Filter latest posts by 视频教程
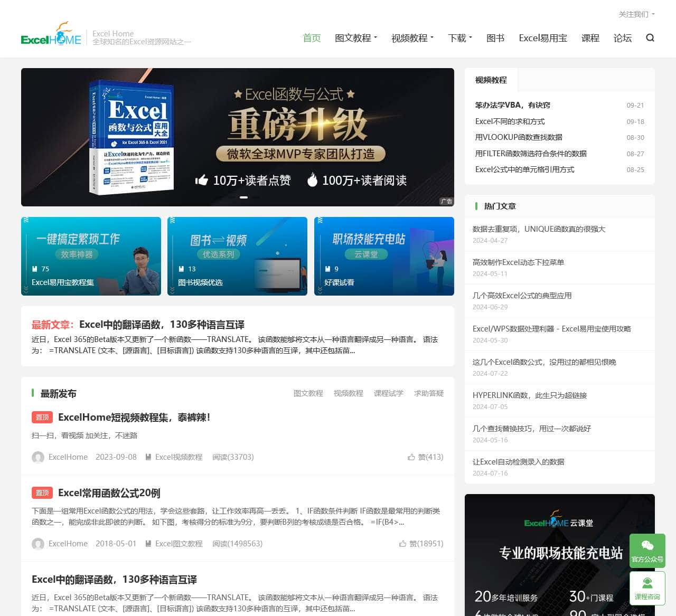The image size is (676, 616). [349, 393]
